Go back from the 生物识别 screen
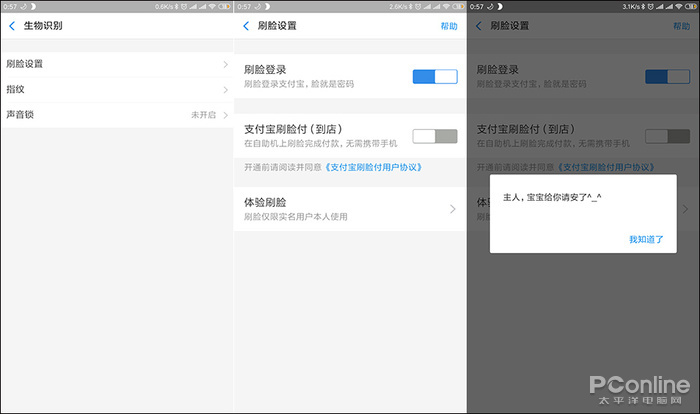The image size is (700, 414). click(x=12, y=26)
